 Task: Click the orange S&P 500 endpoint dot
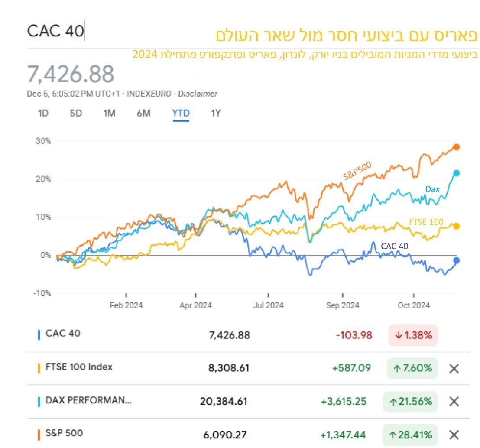(456, 147)
